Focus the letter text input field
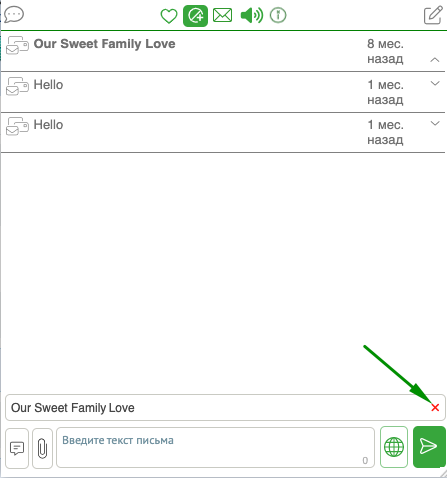This screenshot has width=447, height=478. coord(215,448)
